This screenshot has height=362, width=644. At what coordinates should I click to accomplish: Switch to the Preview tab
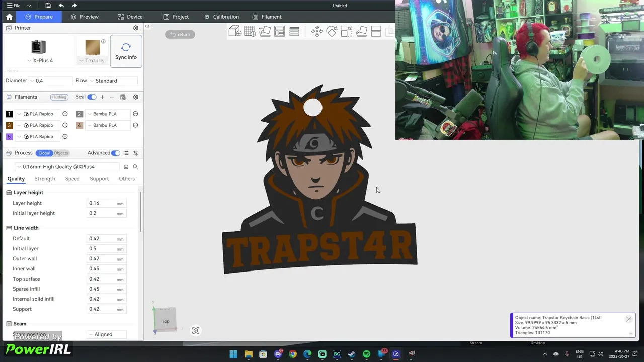[x=85, y=17]
